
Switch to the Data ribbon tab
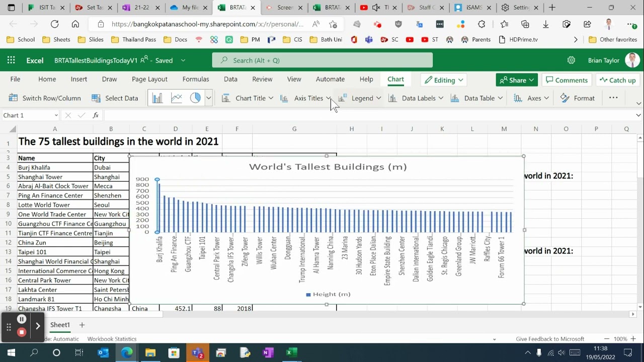point(230,79)
